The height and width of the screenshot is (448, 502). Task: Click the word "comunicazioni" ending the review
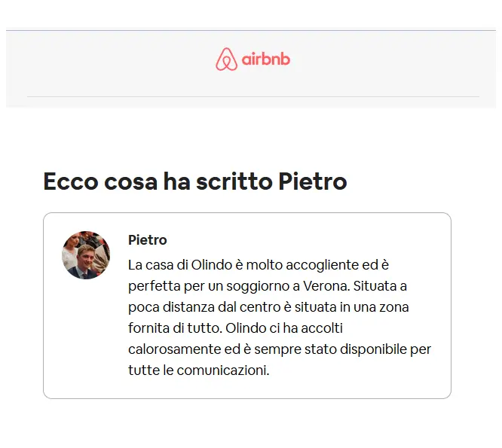(223, 370)
